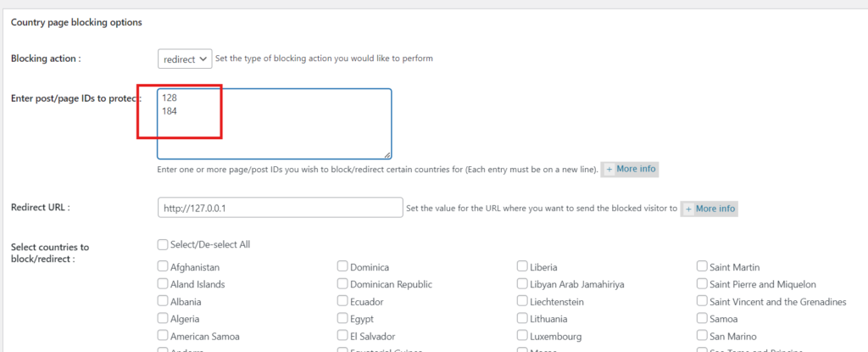Enable the Aland Islands checkbox
Image resolution: width=868 pixels, height=352 pixels.
tap(163, 284)
